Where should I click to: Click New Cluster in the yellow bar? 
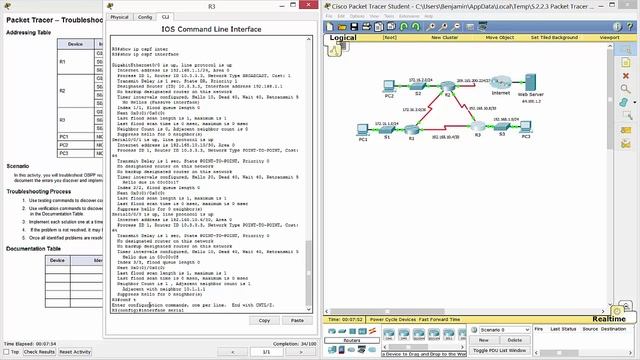pyautogui.click(x=444, y=37)
